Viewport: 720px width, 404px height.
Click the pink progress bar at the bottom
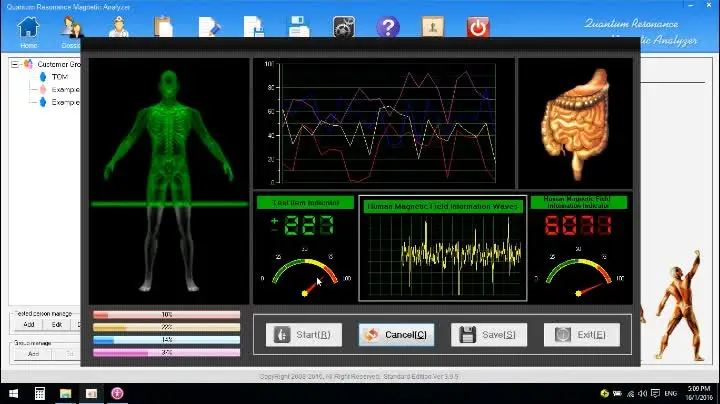tap(166, 353)
